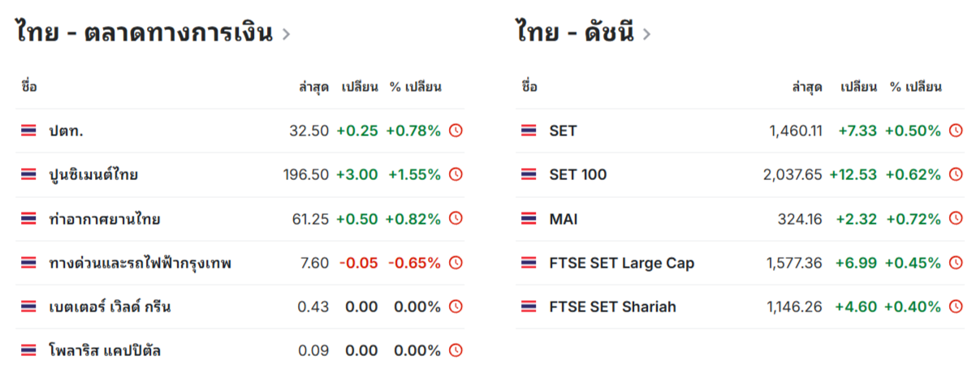
Task: Open the ปตท. stock link
Action: [x=66, y=131]
